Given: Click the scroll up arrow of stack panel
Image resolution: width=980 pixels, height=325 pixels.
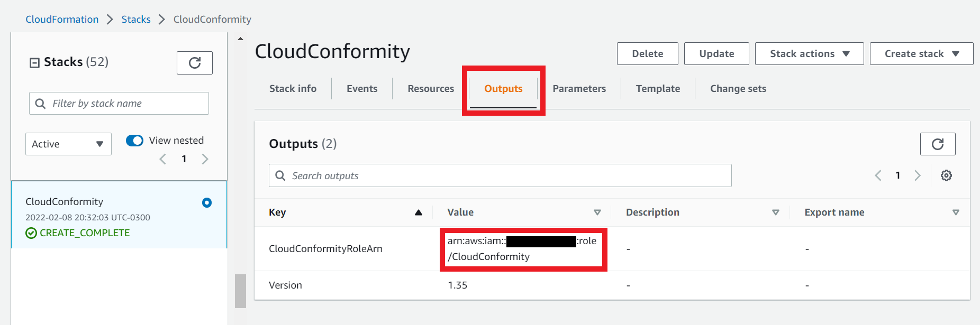Looking at the screenshot, I should pyautogui.click(x=240, y=39).
